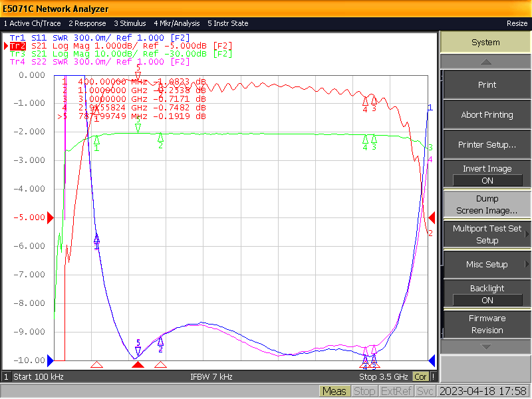Open the Stimulus menu
This screenshot has width=532, height=399.
pos(130,23)
